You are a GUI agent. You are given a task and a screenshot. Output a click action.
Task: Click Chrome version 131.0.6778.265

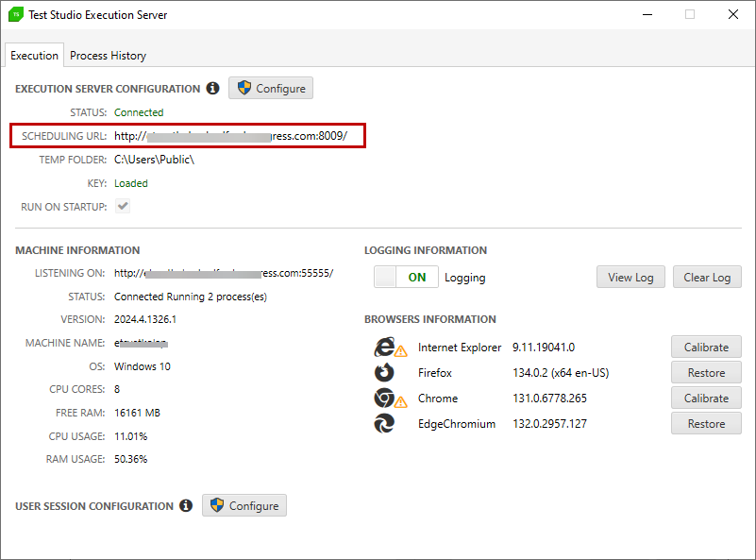pos(549,399)
